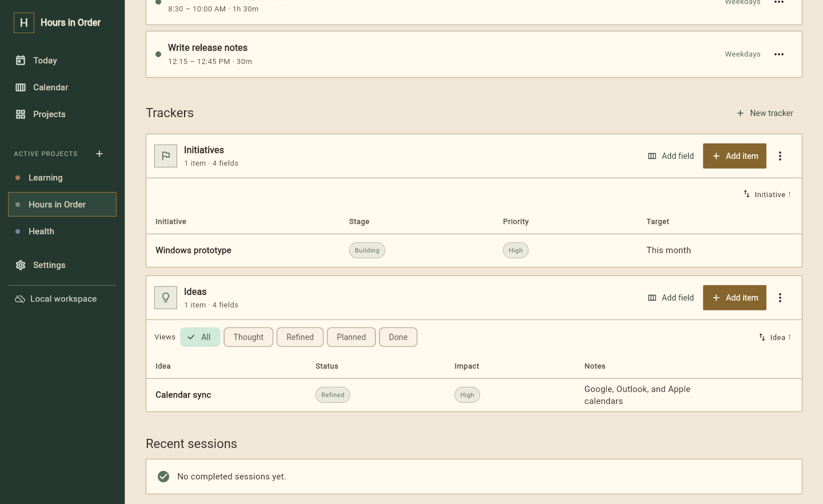Click the Notes column header

[x=595, y=366]
